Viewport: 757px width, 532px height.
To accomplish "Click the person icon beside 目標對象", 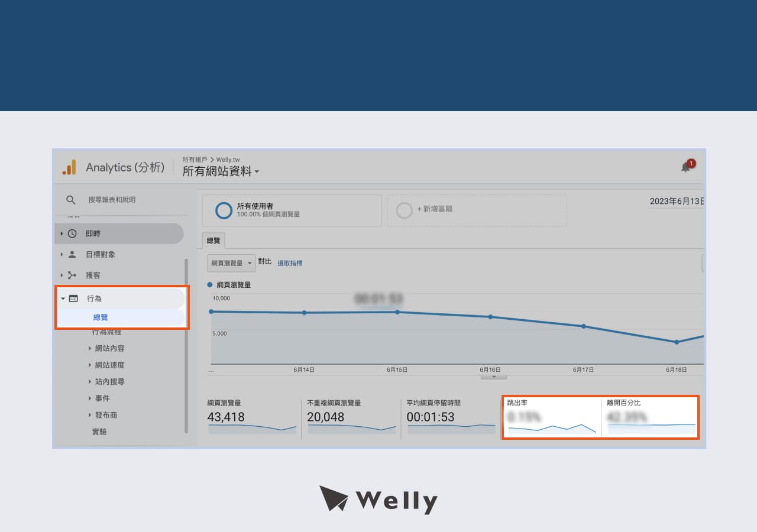I will click(72, 254).
